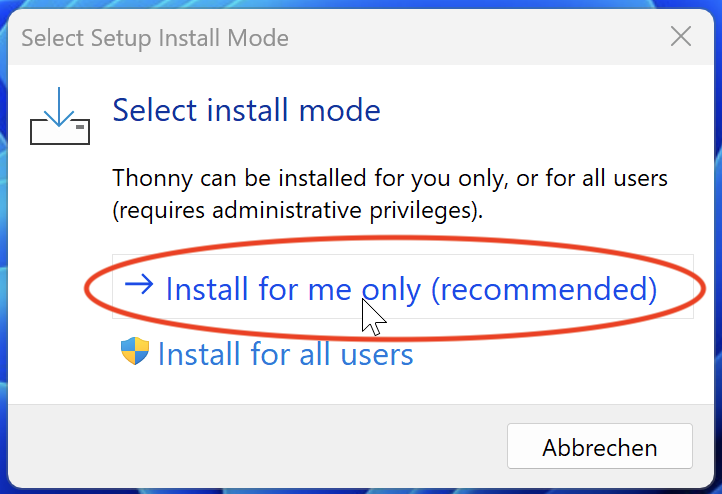Click empty title bar space beside the title

[470, 39]
